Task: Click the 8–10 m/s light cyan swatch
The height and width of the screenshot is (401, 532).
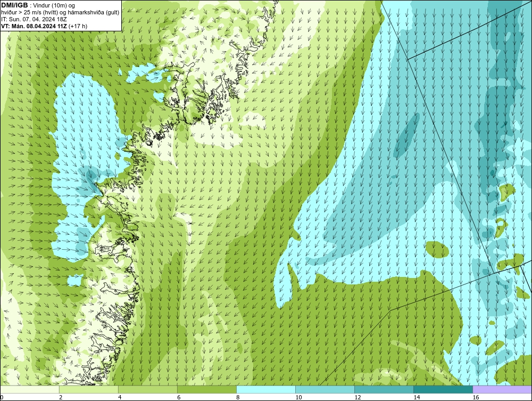Action: pos(266,389)
